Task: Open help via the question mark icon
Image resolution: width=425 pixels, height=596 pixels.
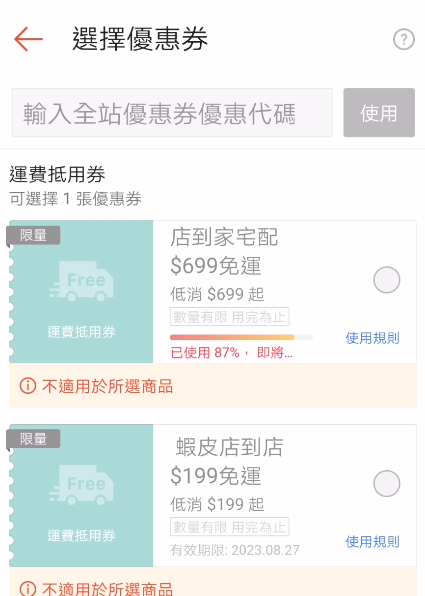Action: point(404,39)
